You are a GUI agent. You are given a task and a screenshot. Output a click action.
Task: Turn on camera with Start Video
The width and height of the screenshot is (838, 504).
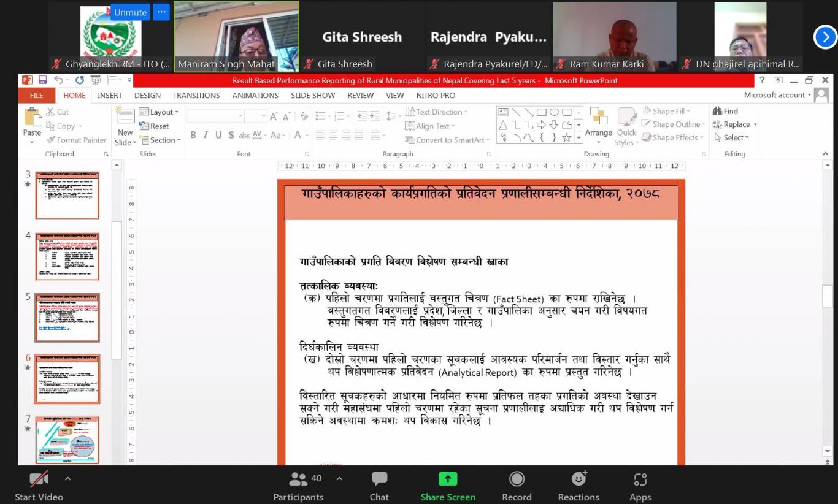pos(39,479)
